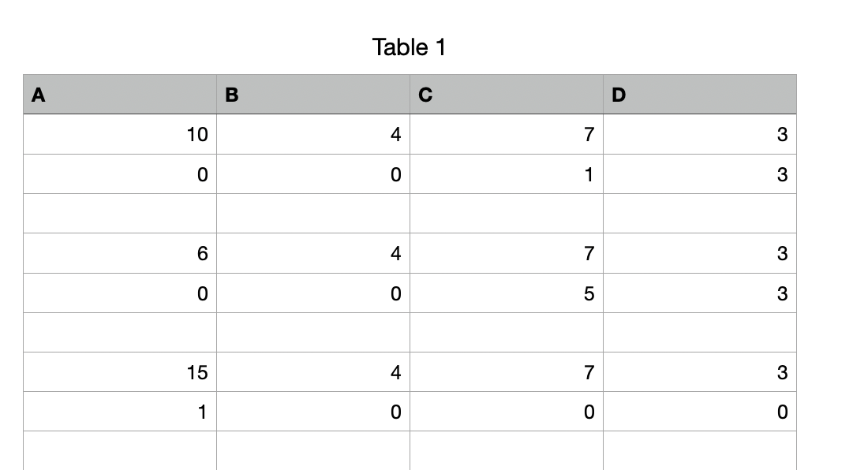Click column header A
868x470 pixels.
coord(120,95)
